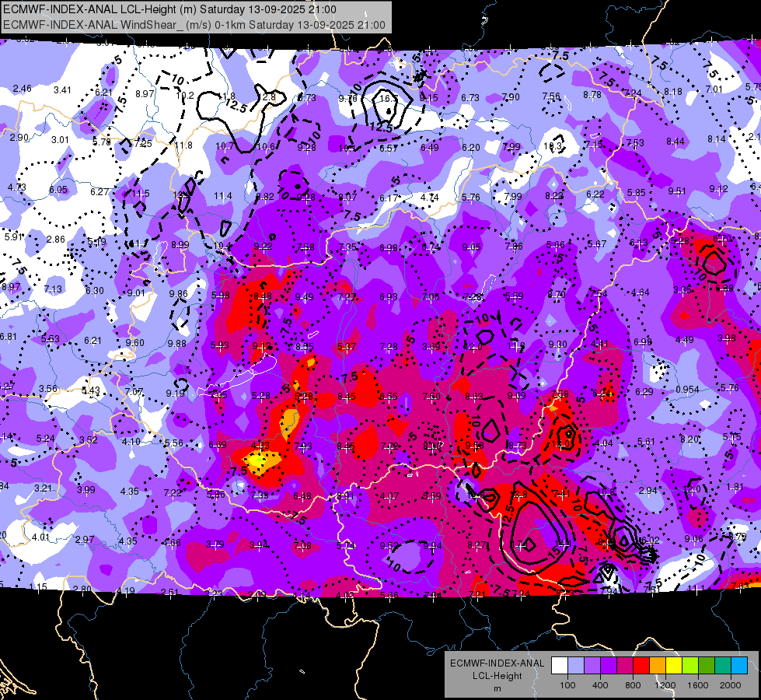Image resolution: width=761 pixels, height=700 pixels.
Task: Click the map value 3.41
Action: coord(62,90)
